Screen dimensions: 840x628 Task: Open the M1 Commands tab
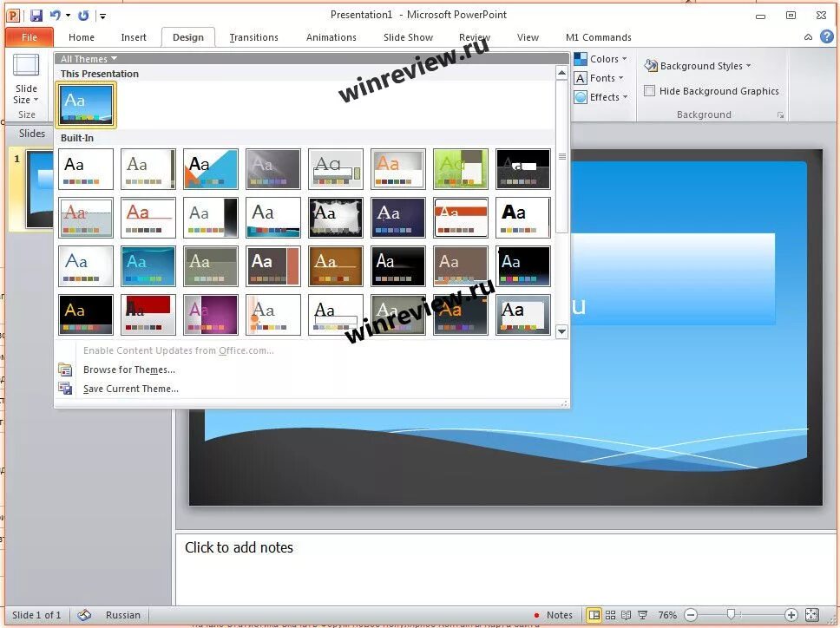click(x=599, y=37)
